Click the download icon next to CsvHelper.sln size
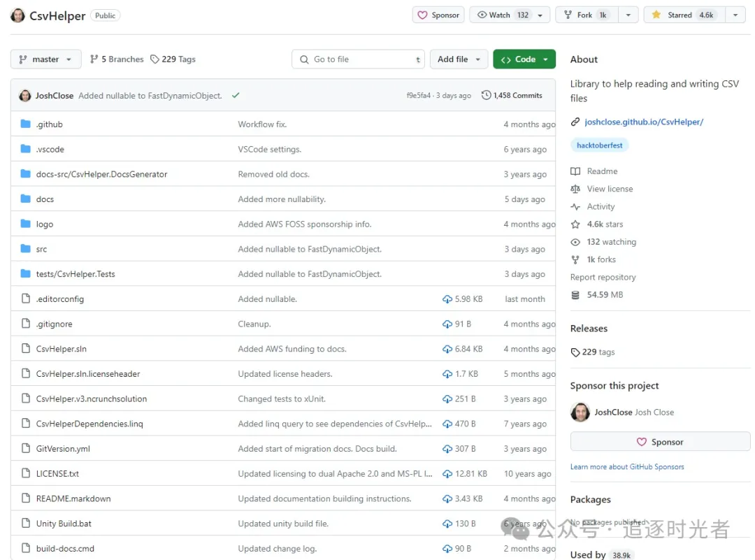The height and width of the screenshot is (560, 755). click(x=447, y=349)
